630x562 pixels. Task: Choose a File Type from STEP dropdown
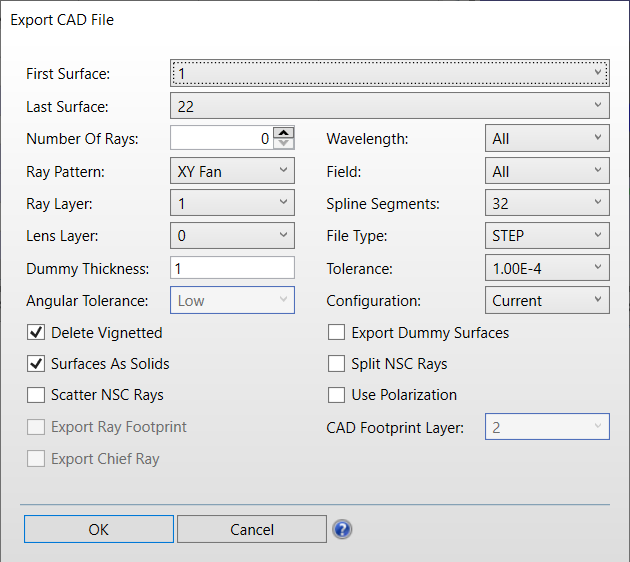click(547, 236)
